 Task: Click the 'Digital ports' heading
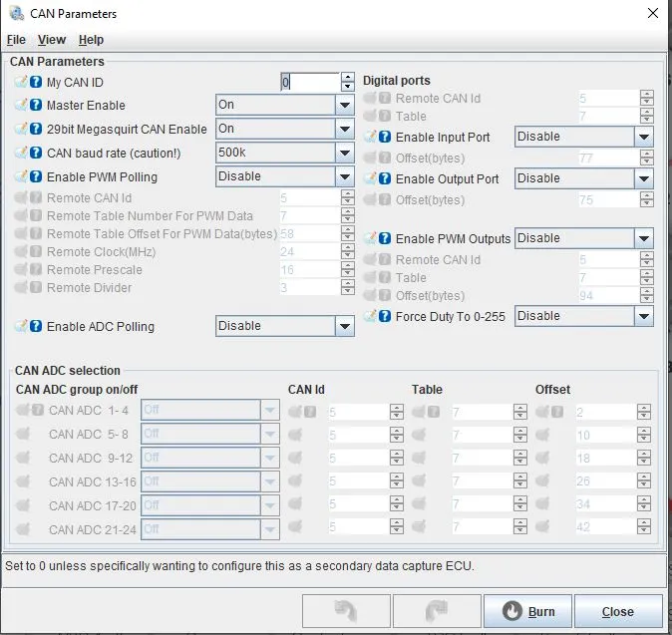coord(397,81)
